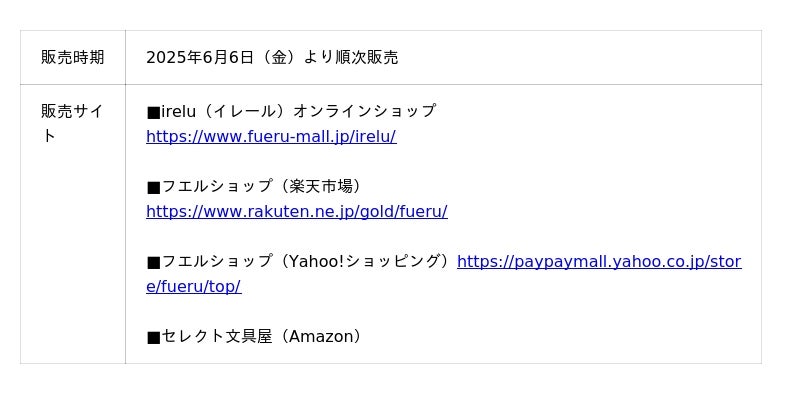
Task: Click the word irelu in first heading
Action: click(x=179, y=111)
